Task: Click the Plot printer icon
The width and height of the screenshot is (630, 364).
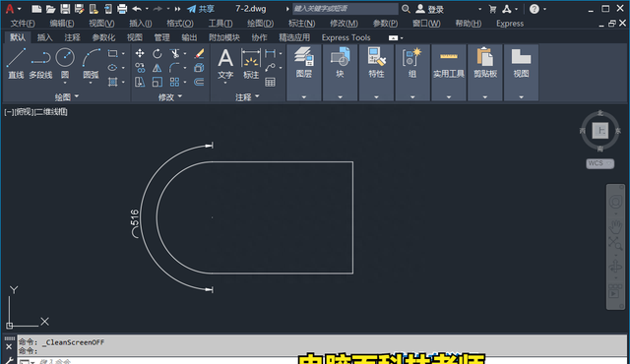Action: (x=122, y=9)
